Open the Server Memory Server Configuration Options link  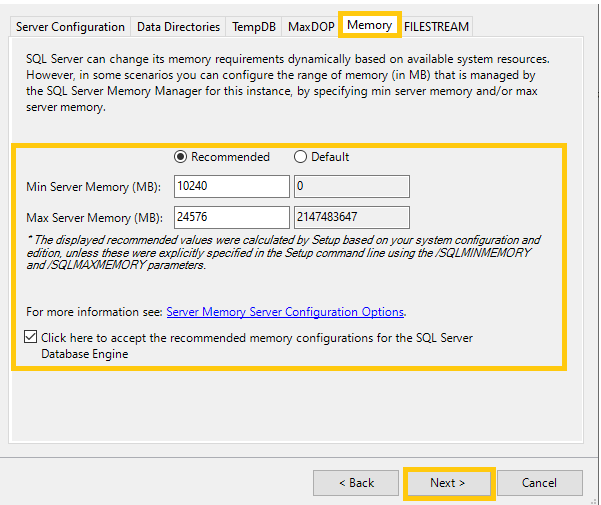tap(285, 312)
